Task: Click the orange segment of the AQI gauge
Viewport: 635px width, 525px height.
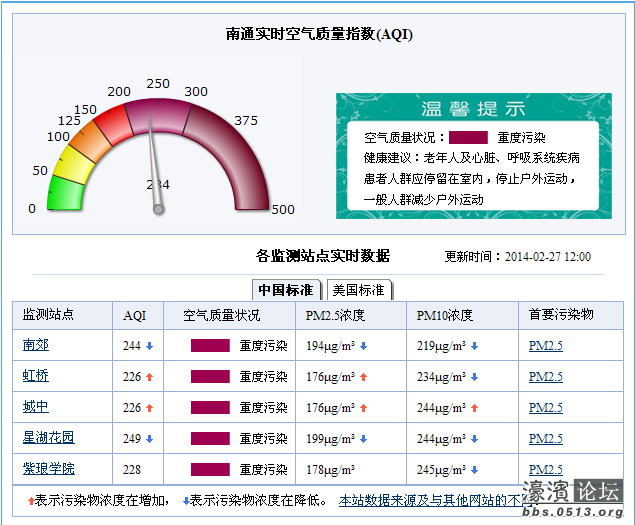Action: pos(92,142)
